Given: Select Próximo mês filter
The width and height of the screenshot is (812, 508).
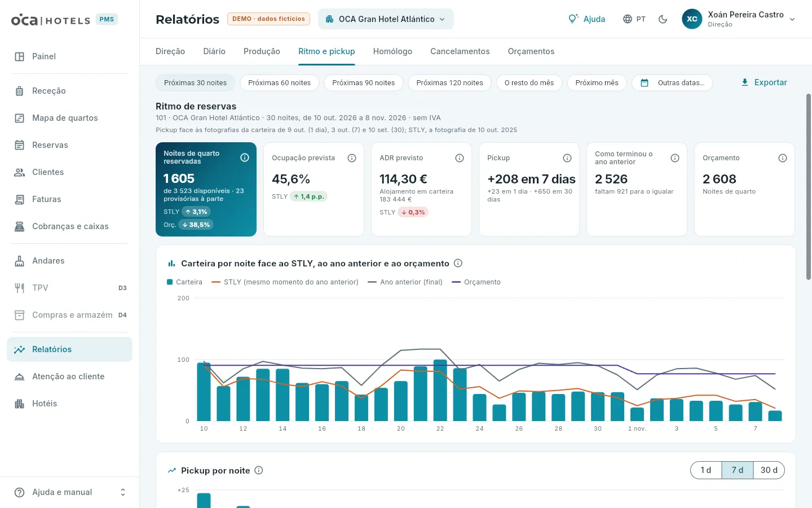Looking at the screenshot, I should tap(597, 82).
